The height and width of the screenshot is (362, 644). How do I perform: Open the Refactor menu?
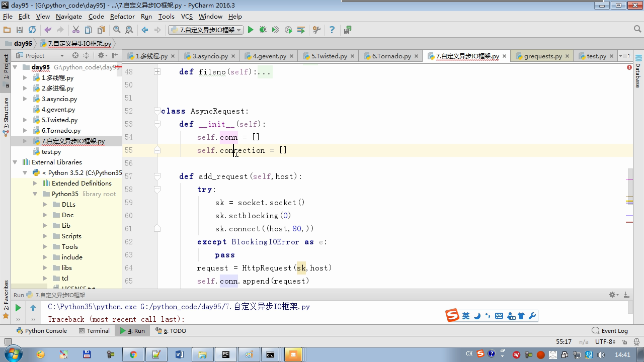(x=122, y=16)
